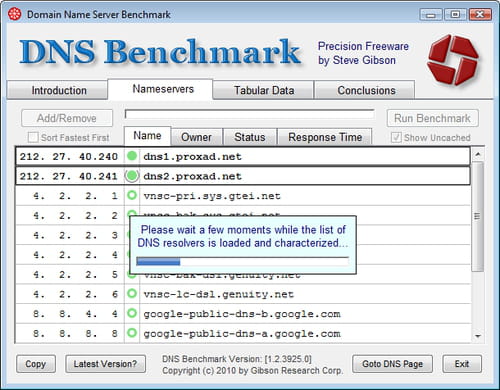Click the circled green status dot for dns2.proxad.net
The width and height of the screenshot is (500, 390).
(132, 176)
